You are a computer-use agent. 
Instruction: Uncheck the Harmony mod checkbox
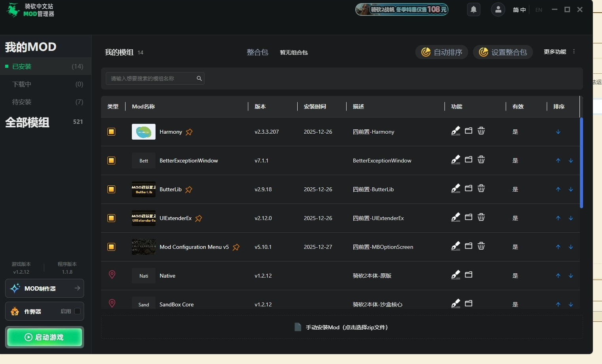[x=111, y=132]
